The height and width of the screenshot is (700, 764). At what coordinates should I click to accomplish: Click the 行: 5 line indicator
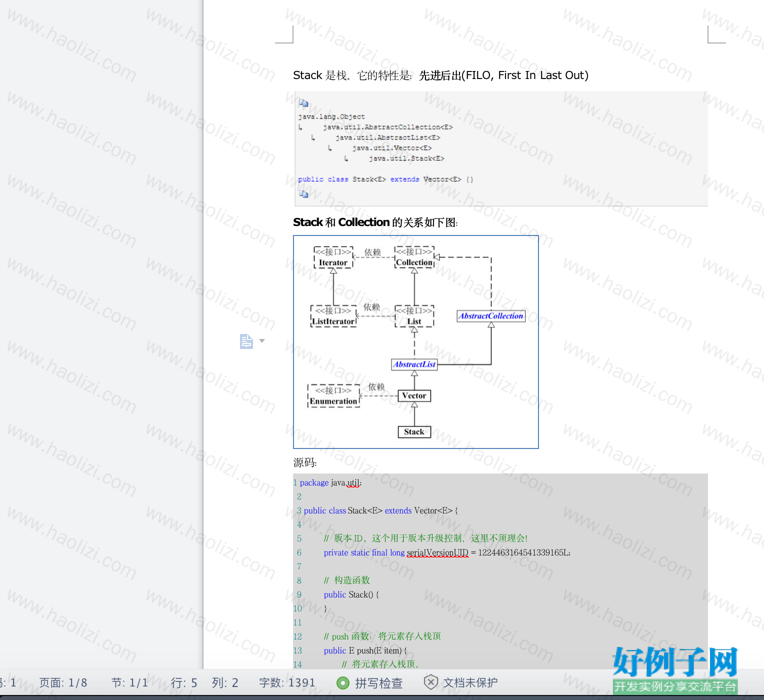[x=184, y=683]
